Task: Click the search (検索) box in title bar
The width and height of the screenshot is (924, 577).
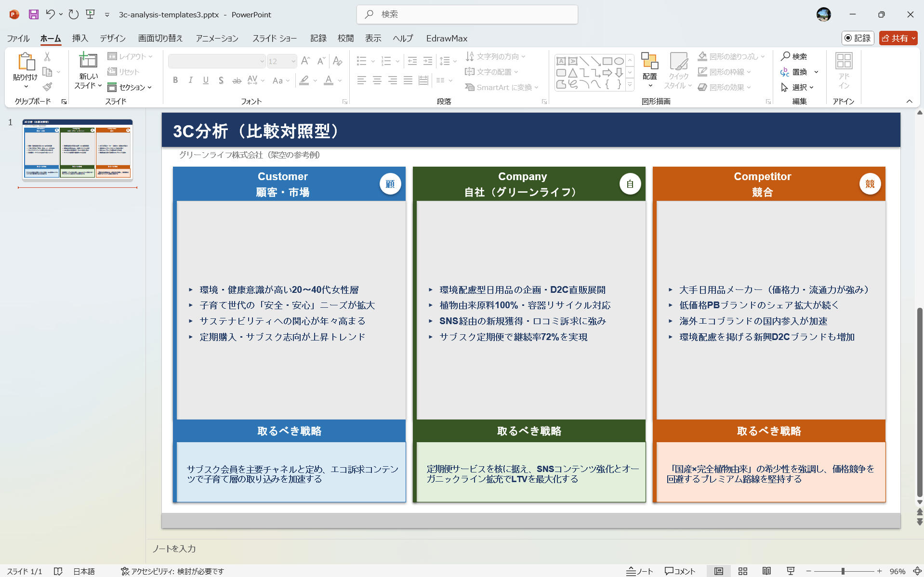Action: (467, 14)
